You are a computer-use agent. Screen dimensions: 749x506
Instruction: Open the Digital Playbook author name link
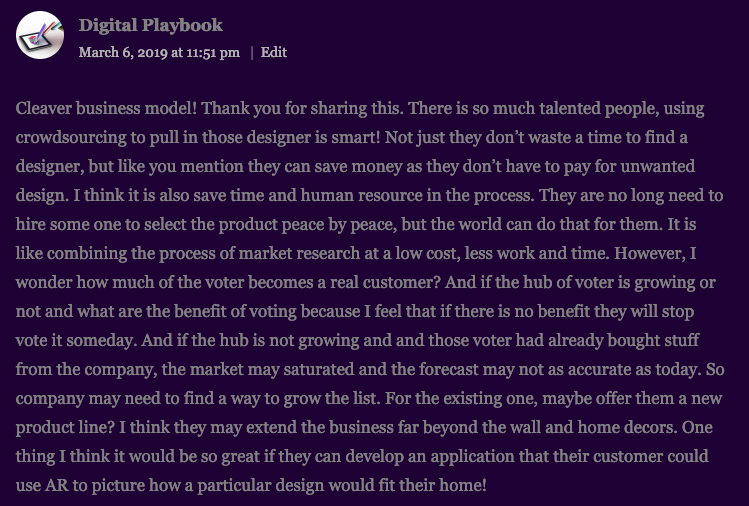click(x=150, y=25)
